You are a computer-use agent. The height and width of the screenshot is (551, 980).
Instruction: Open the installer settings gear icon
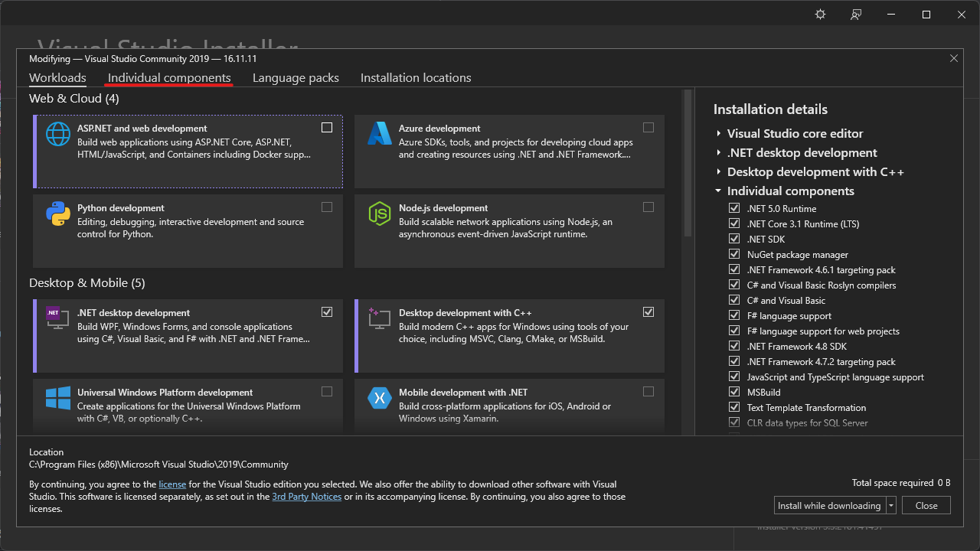(x=820, y=14)
